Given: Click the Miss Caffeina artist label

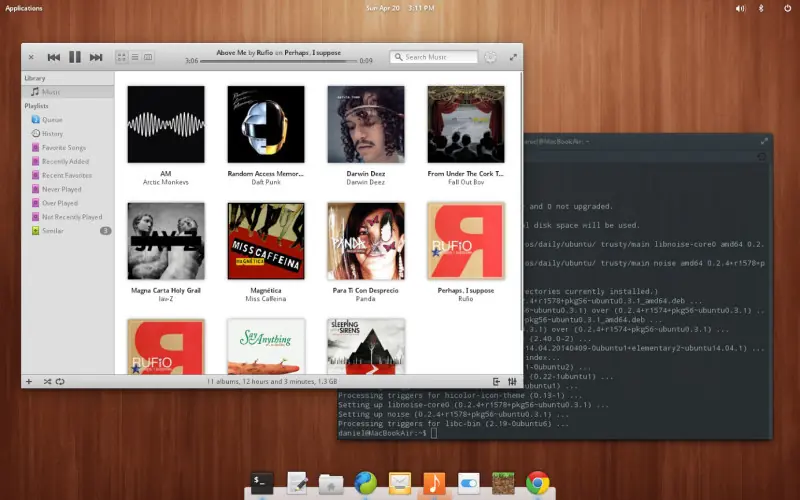Looking at the screenshot, I should pos(266,299).
